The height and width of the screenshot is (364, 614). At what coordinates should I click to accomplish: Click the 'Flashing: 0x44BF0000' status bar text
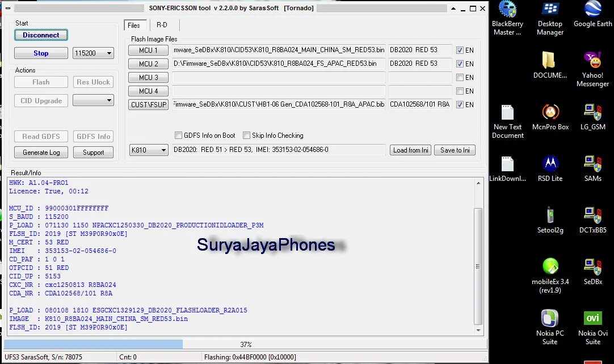tap(250, 357)
